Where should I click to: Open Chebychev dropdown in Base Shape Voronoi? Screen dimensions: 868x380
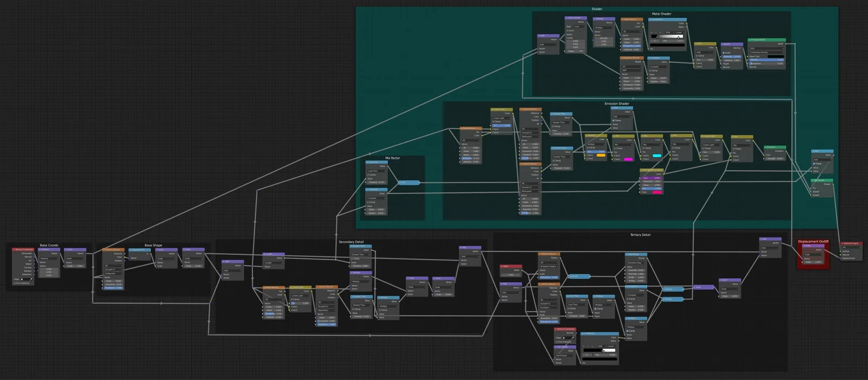point(113,274)
